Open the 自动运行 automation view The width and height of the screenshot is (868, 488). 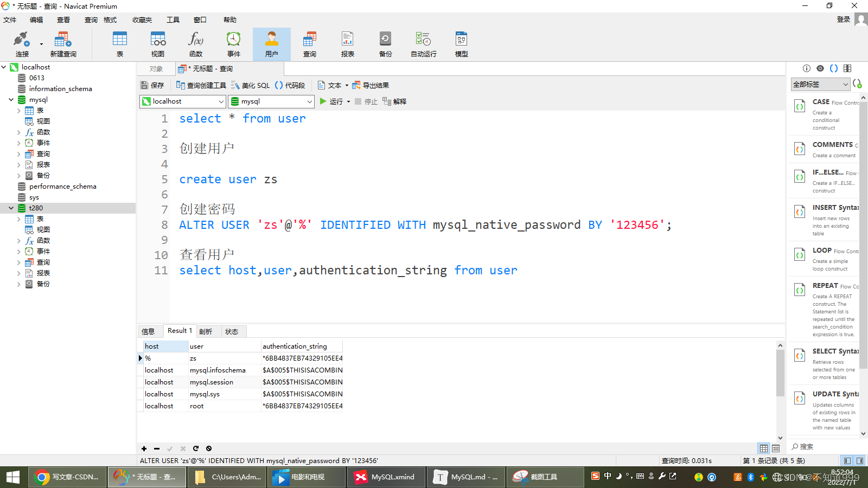tap(422, 43)
